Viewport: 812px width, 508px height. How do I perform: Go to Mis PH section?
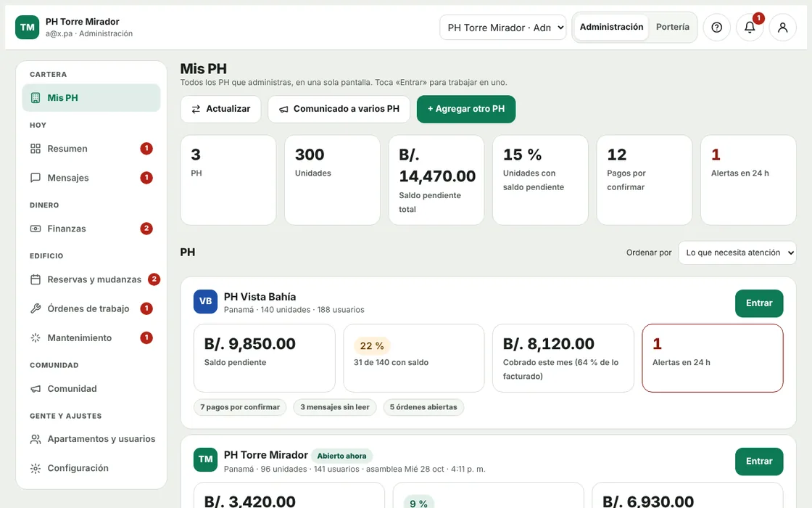pos(91,98)
